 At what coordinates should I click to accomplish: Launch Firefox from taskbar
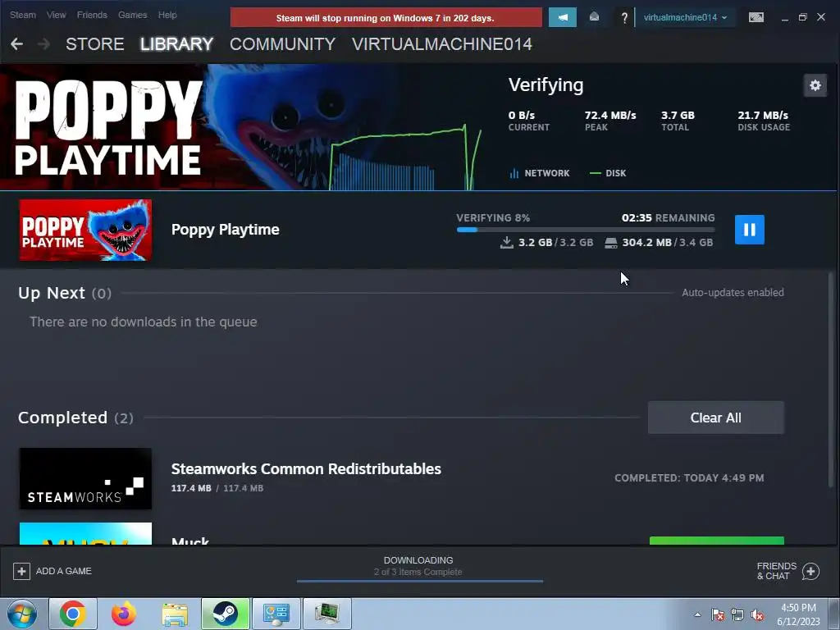124,614
